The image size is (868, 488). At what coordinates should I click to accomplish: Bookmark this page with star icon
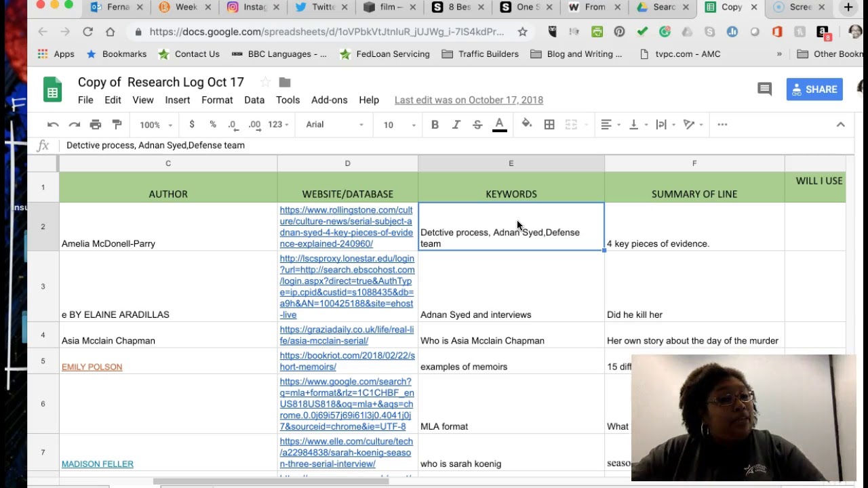(x=522, y=32)
